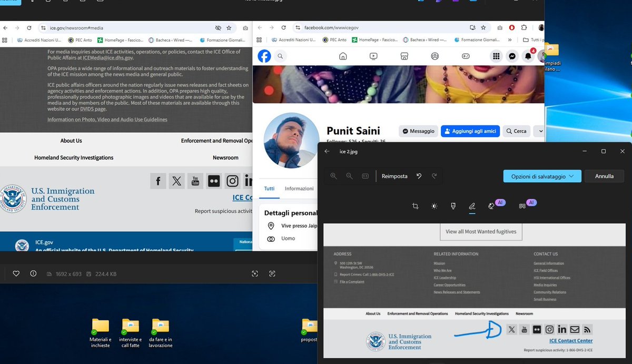
Task: Open apps grid in ICE window bookmarks
Action: [5, 40]
